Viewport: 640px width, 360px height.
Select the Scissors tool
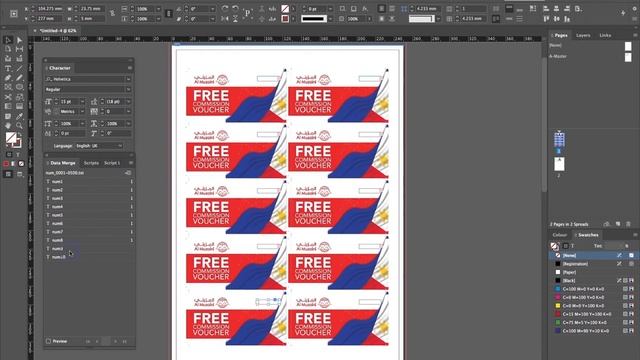click(8, 97)
